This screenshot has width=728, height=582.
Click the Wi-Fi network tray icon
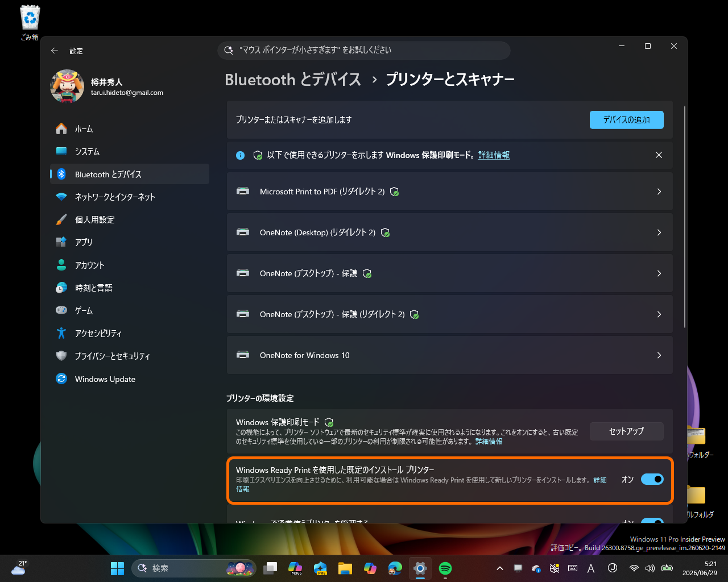(x=634, y=568)
